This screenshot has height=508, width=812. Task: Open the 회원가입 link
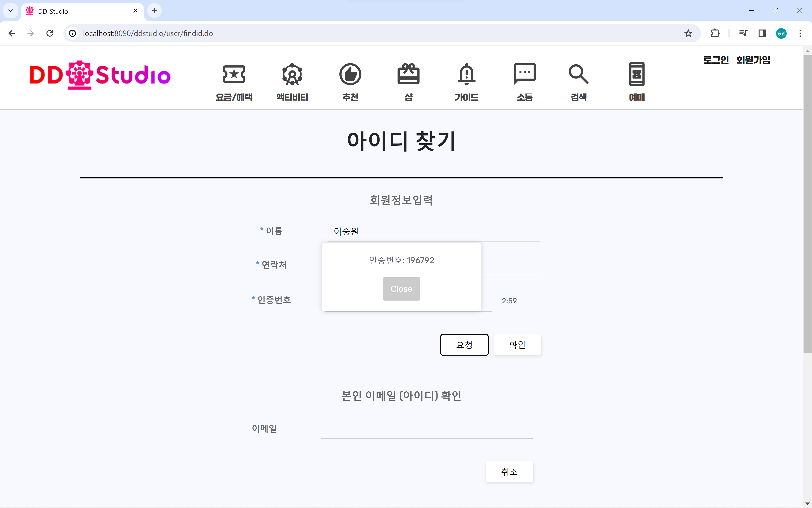[x=753, y=60]
